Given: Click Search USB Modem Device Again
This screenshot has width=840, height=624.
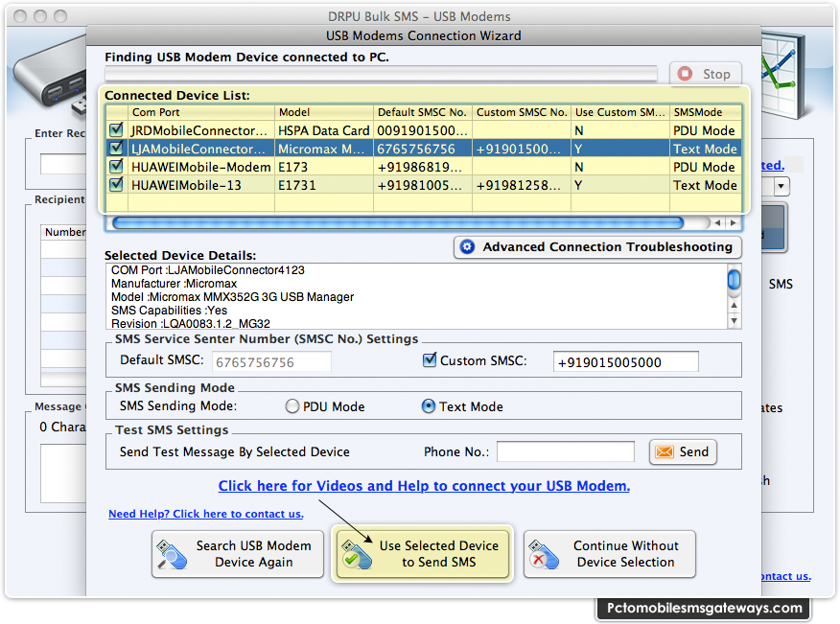Looking at the screenshot, I should 238,554.
